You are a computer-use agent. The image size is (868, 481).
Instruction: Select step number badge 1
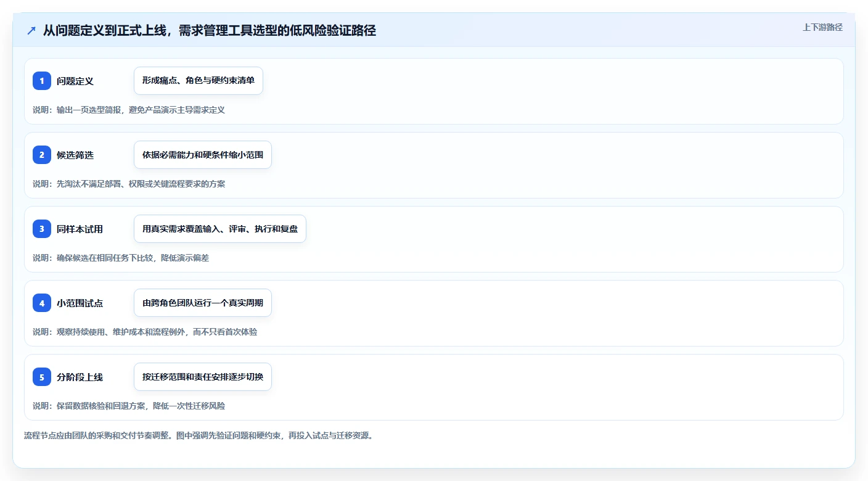coord(42,81)
